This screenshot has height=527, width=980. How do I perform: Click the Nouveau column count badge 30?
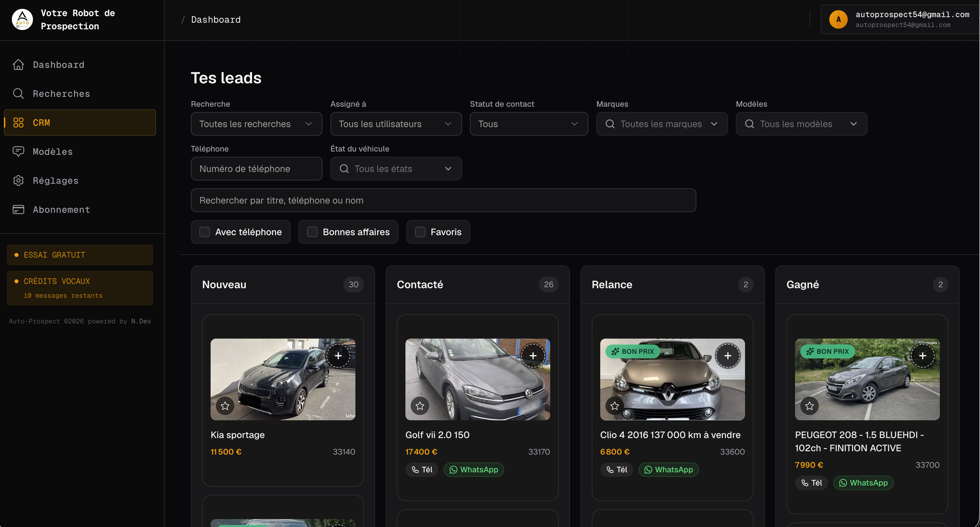pos(353,285)
